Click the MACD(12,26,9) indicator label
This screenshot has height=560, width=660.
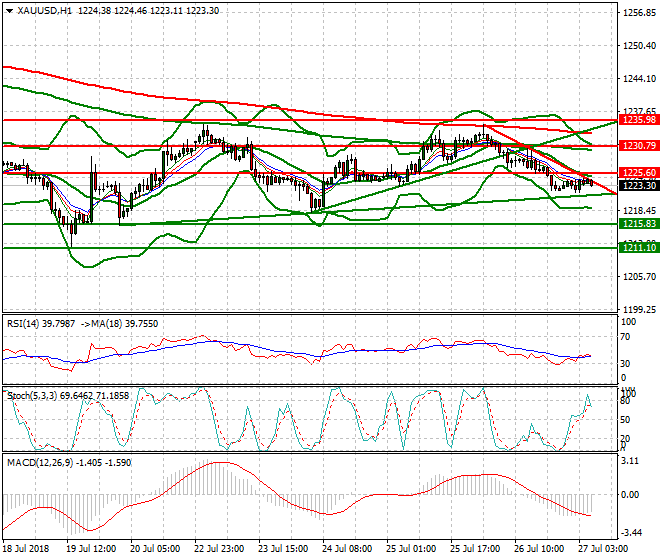[x=69, y=463]
